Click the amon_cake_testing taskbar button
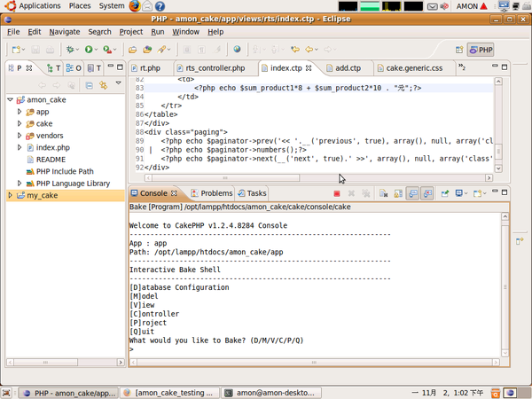The width and height of the screenshot is (532, 399). pos(169,392)
